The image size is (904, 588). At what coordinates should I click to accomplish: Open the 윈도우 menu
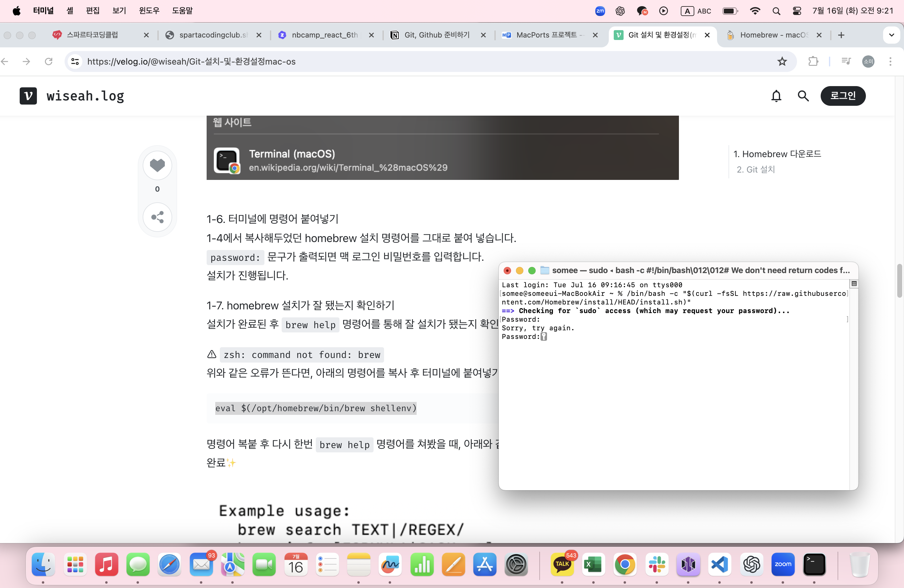click(149, 11)
